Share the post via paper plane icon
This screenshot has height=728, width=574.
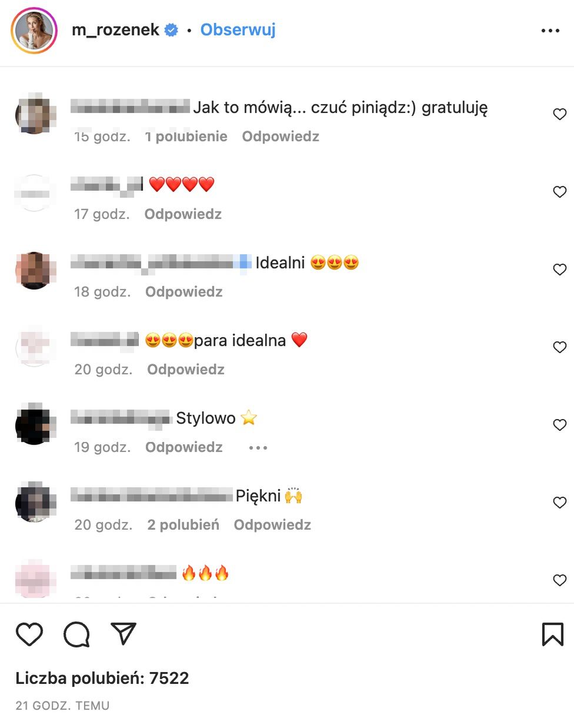(124, 634)
